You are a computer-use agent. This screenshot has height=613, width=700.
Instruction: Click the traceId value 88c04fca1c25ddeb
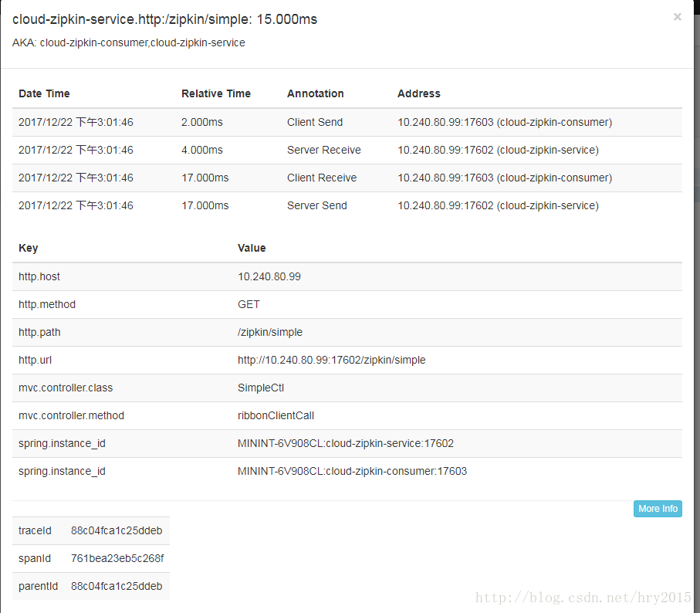117,530
